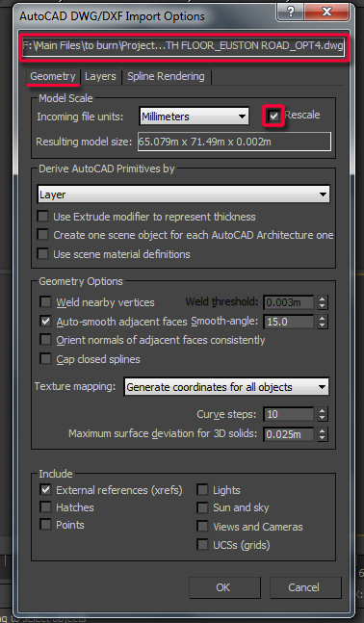Image resolution: width=364 pixels, height=623 pixels.
Task: Include Views and Cameras
Action: (202, 527)
